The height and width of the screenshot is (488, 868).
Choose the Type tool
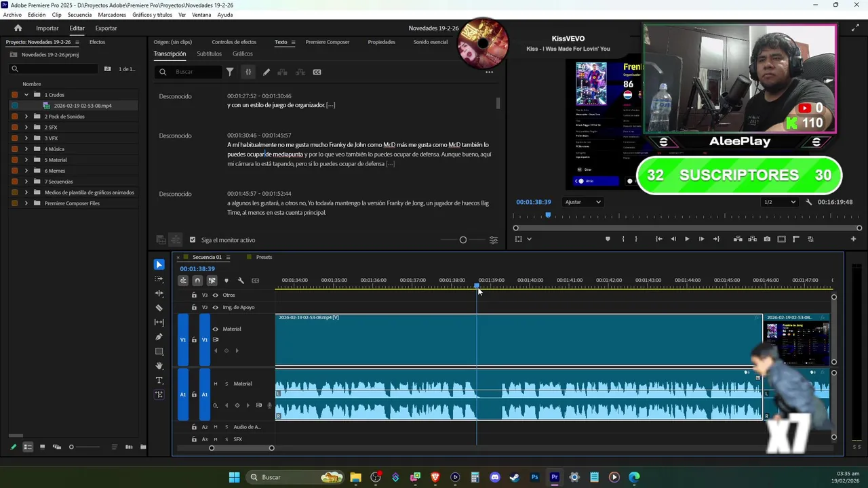tap(159, 380)
